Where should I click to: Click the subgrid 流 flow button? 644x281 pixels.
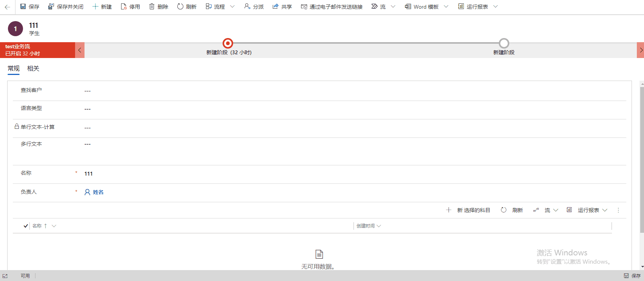click(x=542, y=210)
